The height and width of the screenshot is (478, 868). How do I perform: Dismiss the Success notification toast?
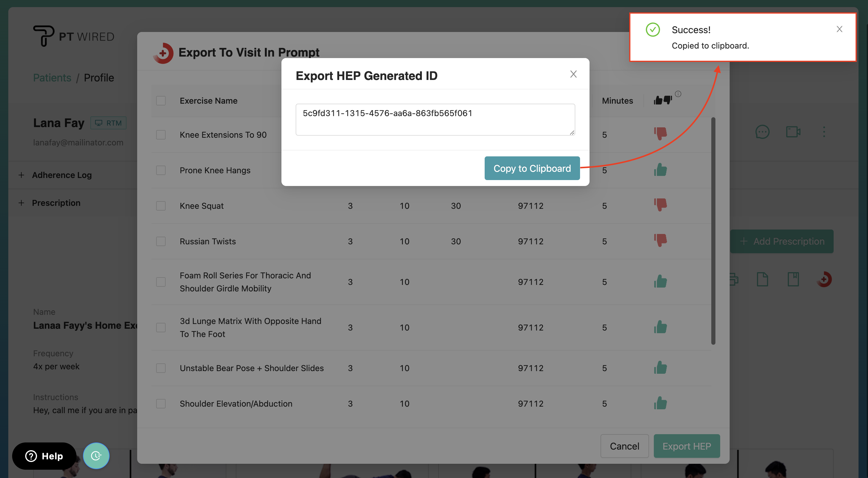[839, 29]
